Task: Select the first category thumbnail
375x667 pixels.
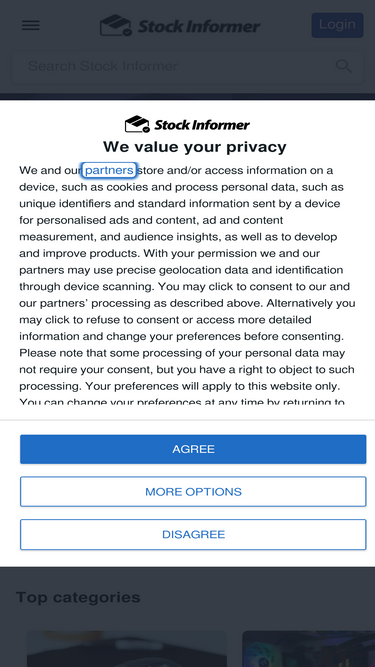Action: (127, 649)
